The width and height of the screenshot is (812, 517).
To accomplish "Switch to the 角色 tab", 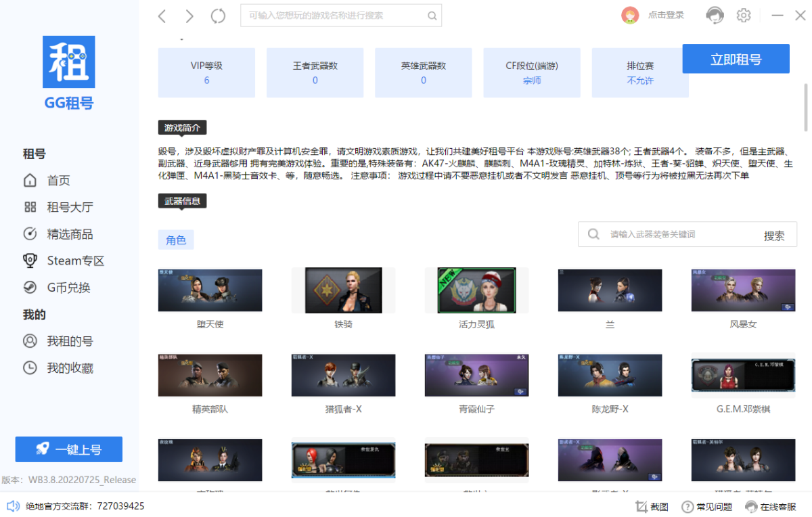I will 176,240.
